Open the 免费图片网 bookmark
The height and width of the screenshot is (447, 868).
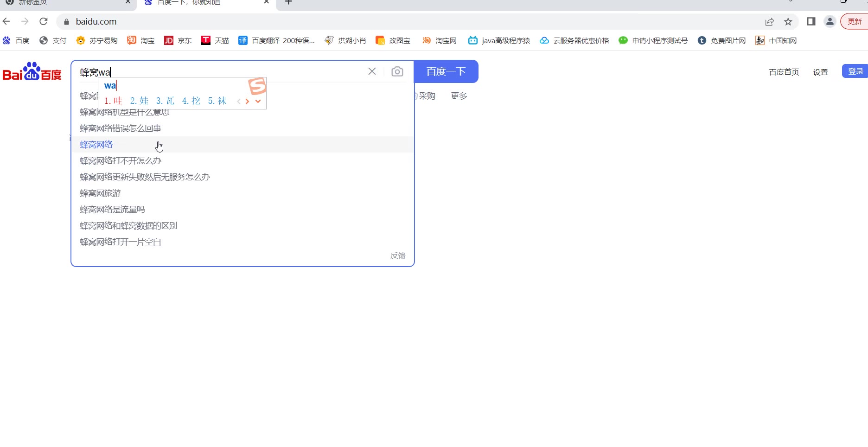pos(722,41)
